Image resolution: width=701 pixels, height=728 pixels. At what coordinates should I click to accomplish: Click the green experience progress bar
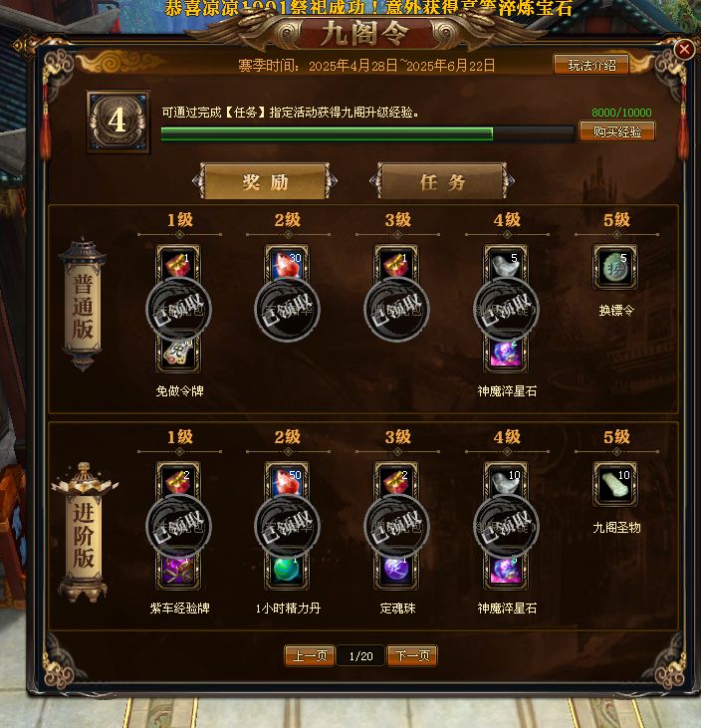pos(367,133)
